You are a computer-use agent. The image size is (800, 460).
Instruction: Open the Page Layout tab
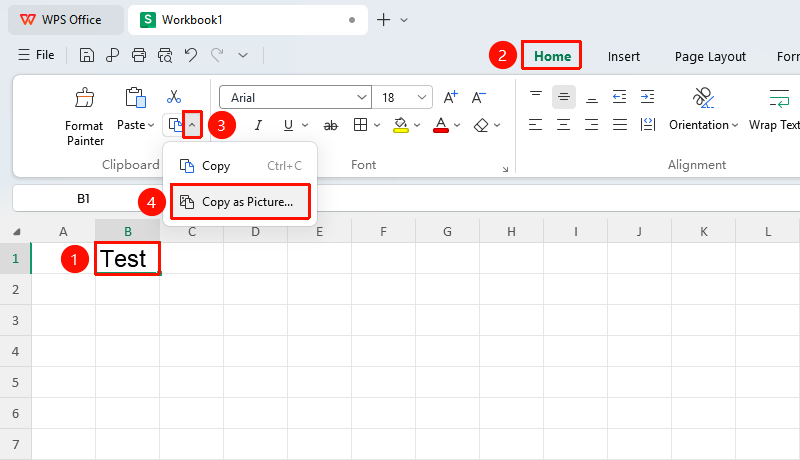710,57
